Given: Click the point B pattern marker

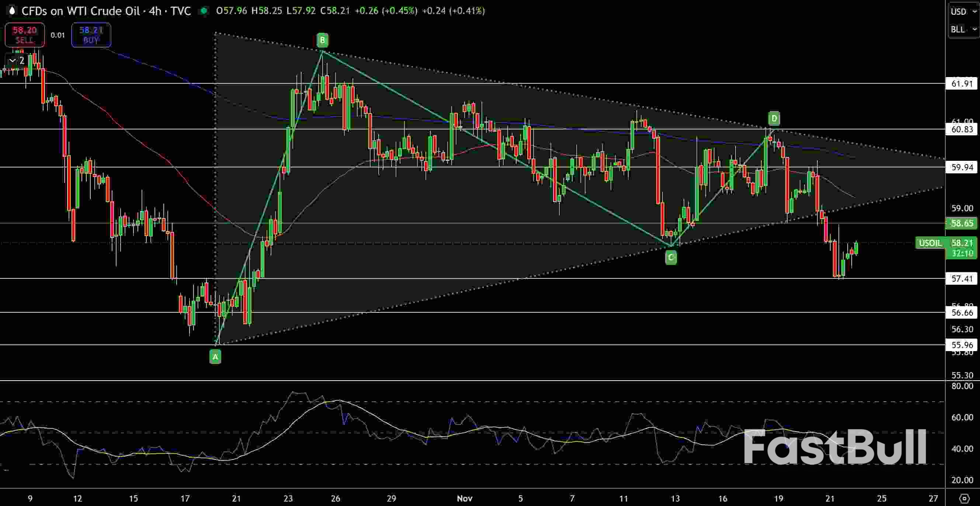Looking at the screenshot, I should (322, 39).
